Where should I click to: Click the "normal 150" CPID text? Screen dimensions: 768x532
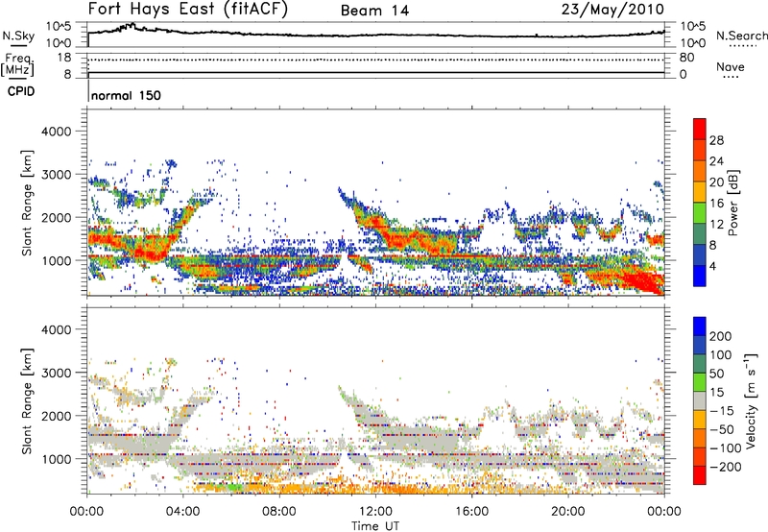[126, 95]
